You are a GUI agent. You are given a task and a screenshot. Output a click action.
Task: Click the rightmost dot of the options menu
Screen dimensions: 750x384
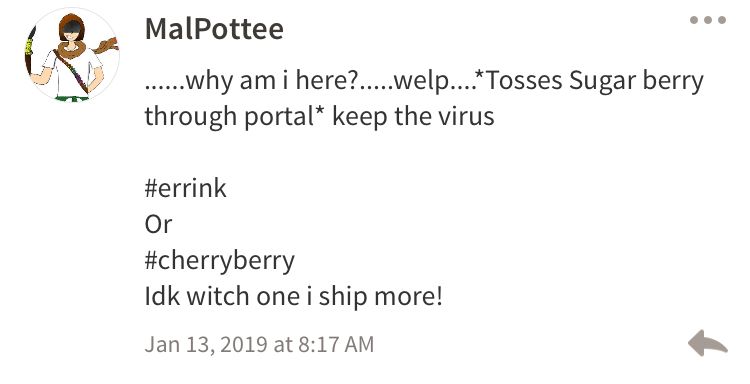pos(722,20)
